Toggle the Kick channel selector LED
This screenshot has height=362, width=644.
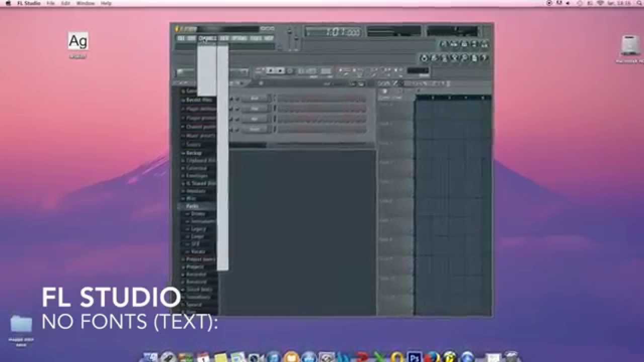tap(275, 99)
